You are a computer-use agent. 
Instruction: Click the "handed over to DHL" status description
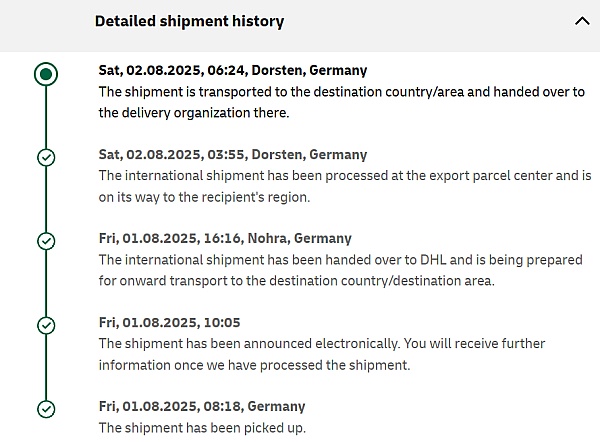tap(340, 270)
